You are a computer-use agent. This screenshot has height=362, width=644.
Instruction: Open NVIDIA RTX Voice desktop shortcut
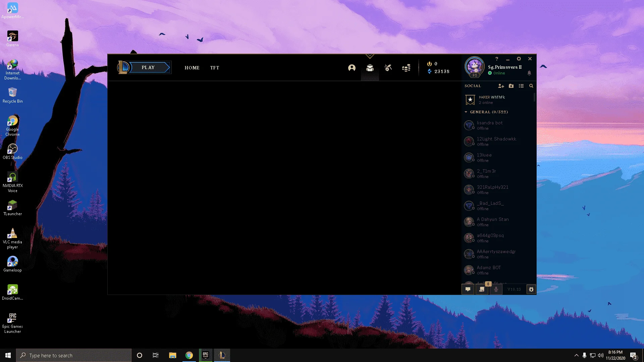(12, 182)
